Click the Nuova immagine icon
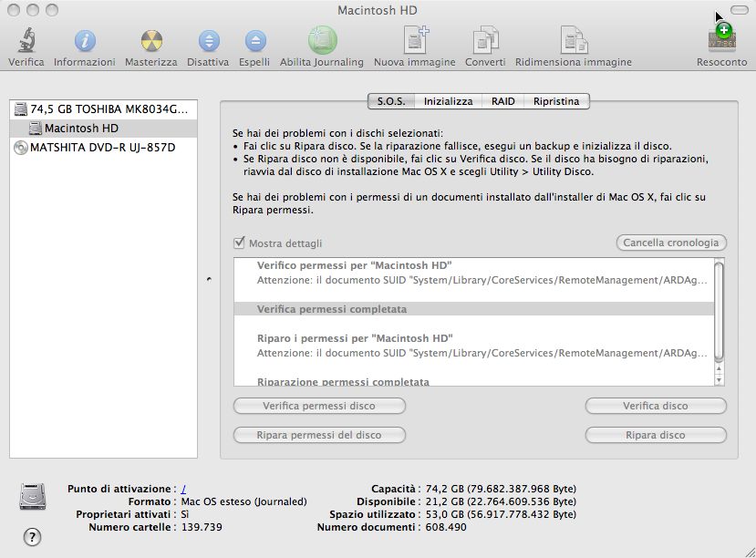The height and width of the screenshot is (558, 756). pos(415,40)
